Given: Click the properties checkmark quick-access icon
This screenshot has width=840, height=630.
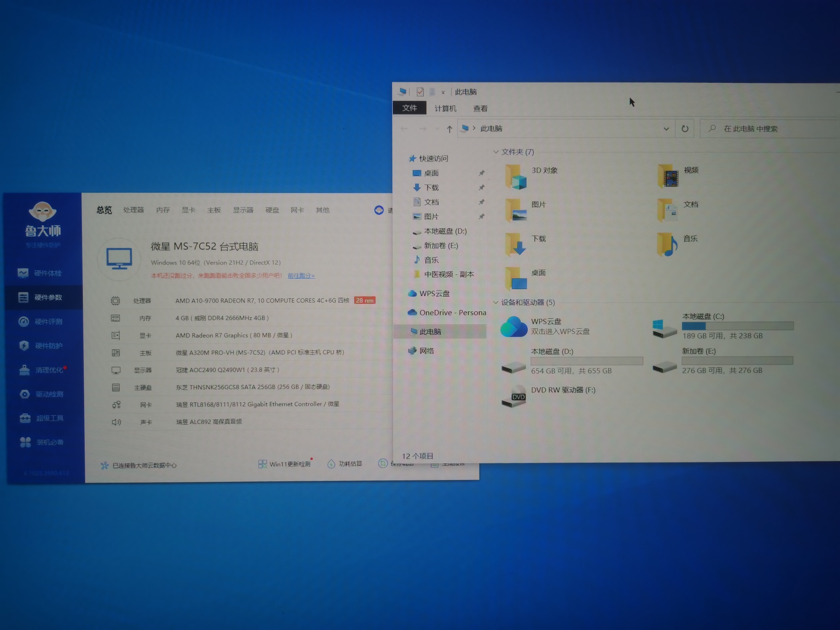Looking at the screenshot, I should coord(420,92).
